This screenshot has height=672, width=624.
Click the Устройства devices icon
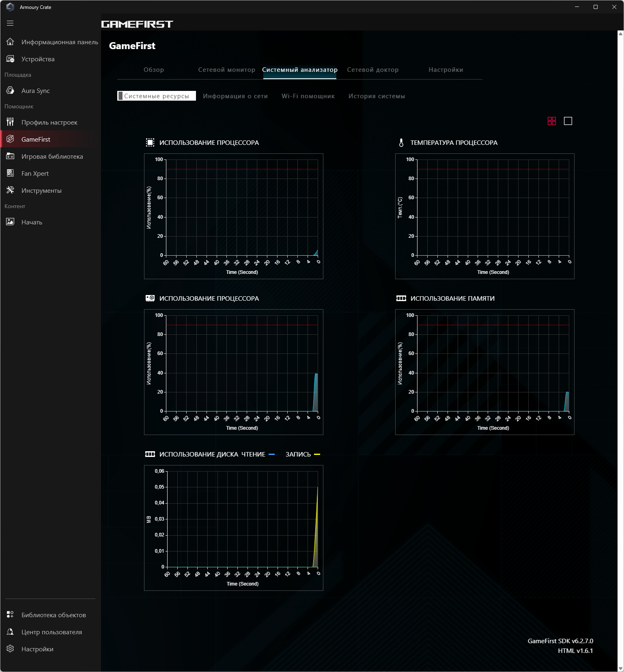click(x=10, y=59)
